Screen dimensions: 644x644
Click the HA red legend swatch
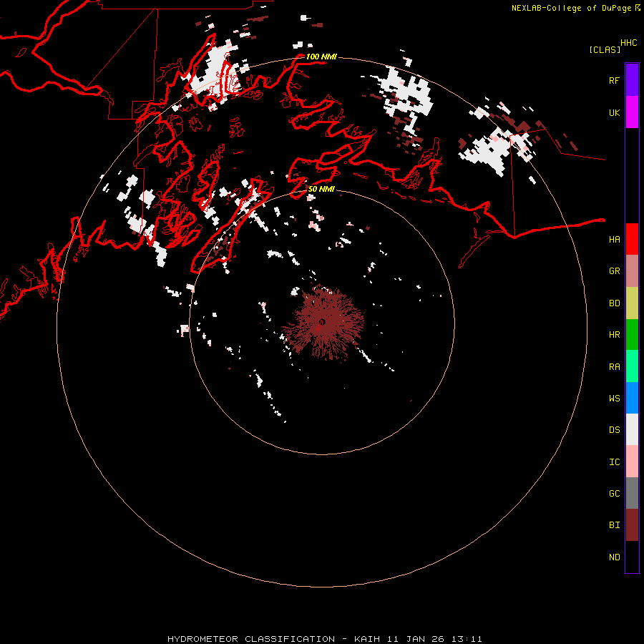[632, 239]
